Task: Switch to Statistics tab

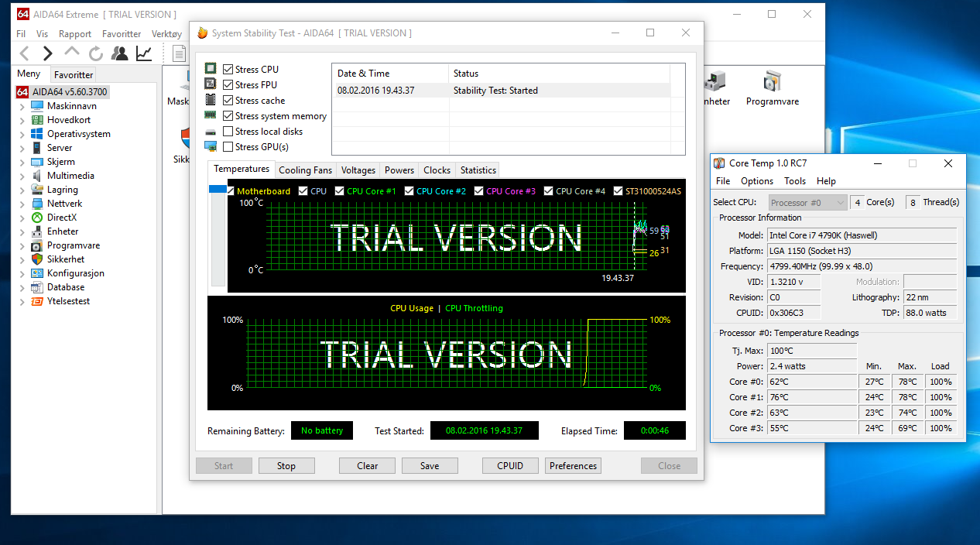Action: click(x=478, y=170)
